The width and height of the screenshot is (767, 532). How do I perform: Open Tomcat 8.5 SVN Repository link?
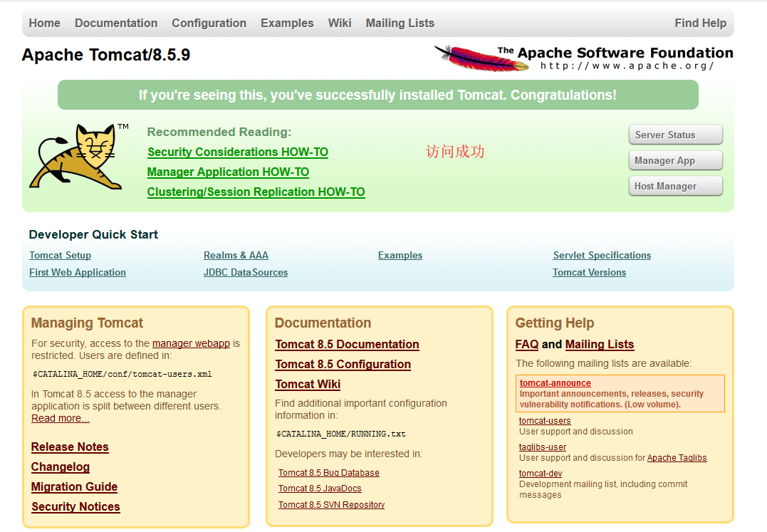tap(331, 505)
